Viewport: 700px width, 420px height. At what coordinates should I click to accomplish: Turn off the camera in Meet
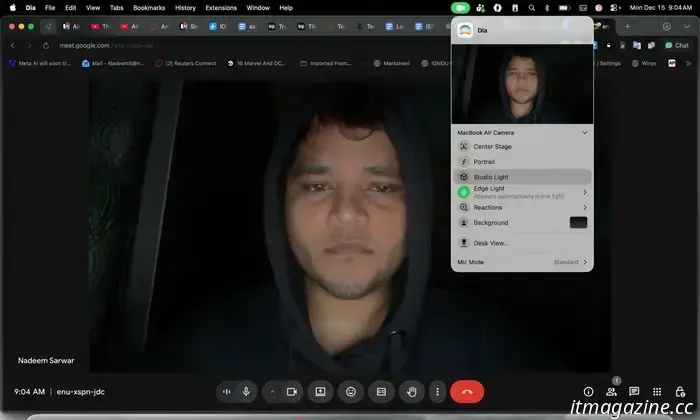click(292, 392)
